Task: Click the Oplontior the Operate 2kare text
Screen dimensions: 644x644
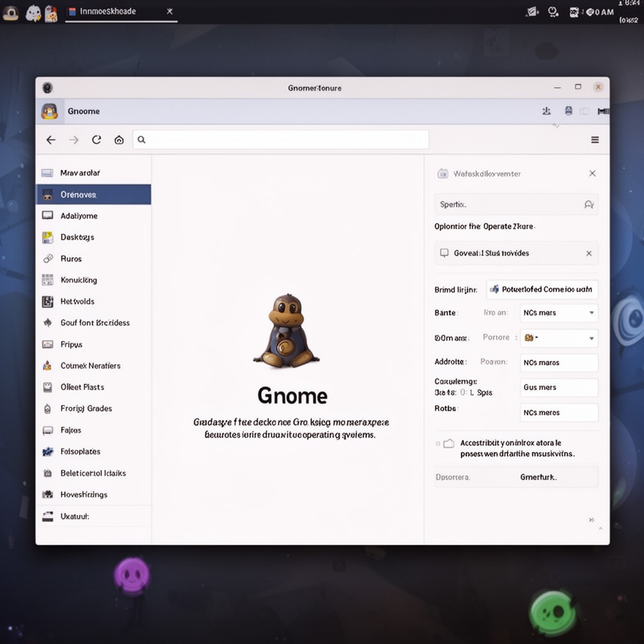Action: click(x=485, y=226)
